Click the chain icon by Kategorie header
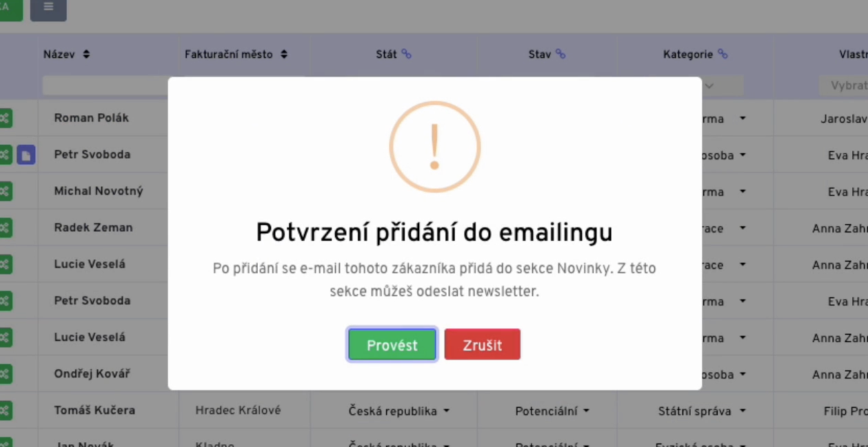This screenshot has height=447, width=868. click(x=722, y=54)
